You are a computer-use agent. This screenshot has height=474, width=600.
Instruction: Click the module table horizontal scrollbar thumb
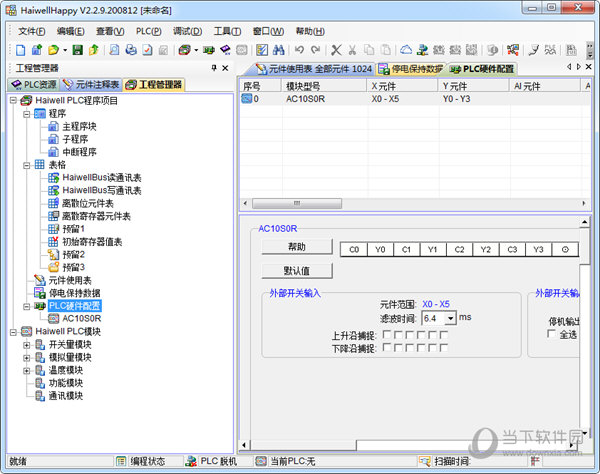[297, 203]
